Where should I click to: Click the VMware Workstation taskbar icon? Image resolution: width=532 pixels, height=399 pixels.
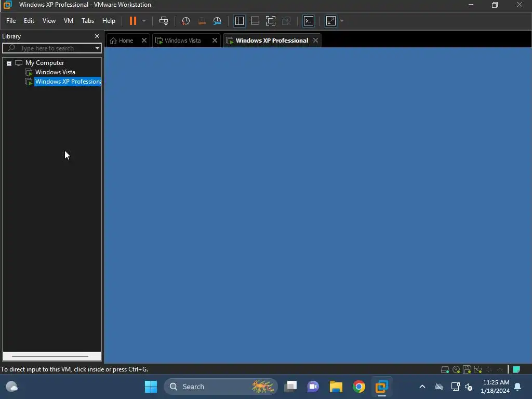[x=382, y=387]
